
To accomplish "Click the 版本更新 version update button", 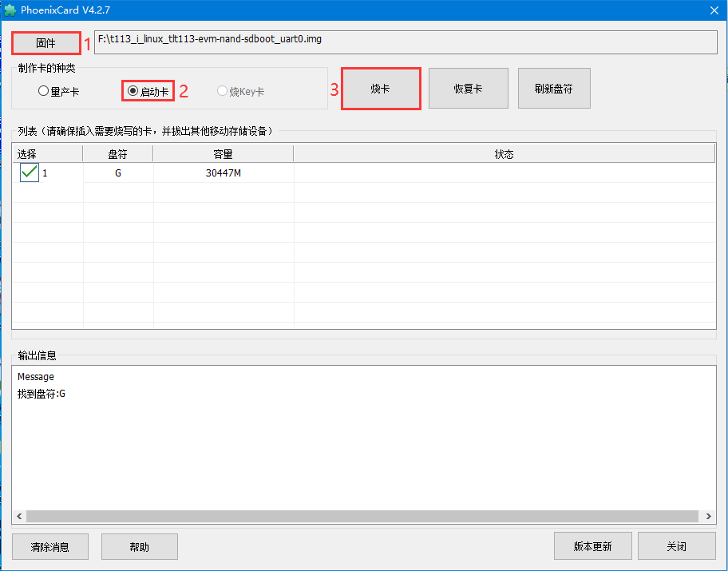I will click(593, 546).
